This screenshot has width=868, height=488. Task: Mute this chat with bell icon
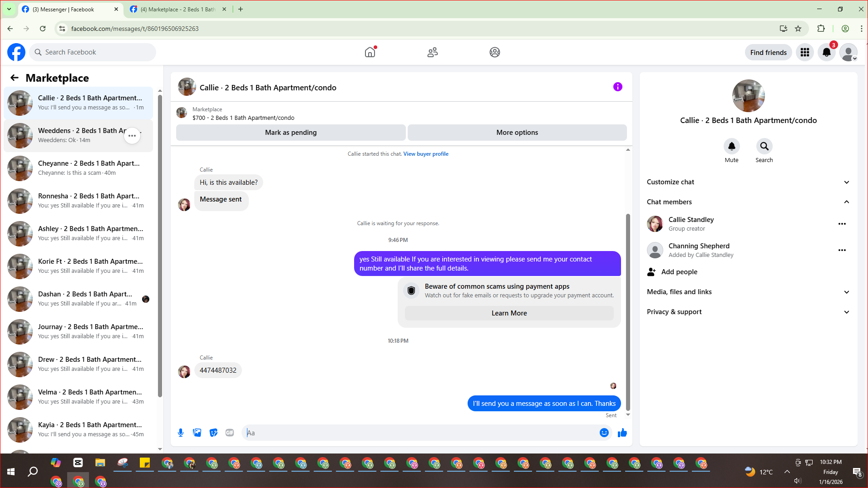click(x=731, y=146)
